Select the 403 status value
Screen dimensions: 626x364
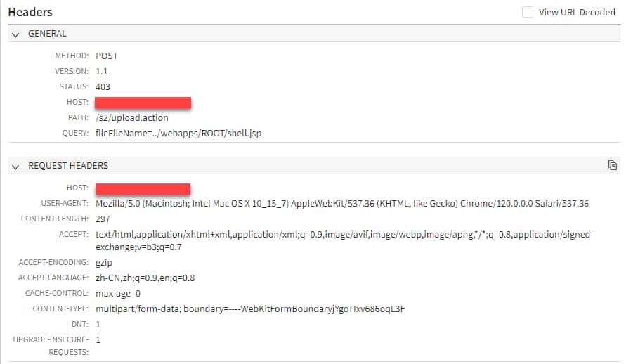click(103, 86)
